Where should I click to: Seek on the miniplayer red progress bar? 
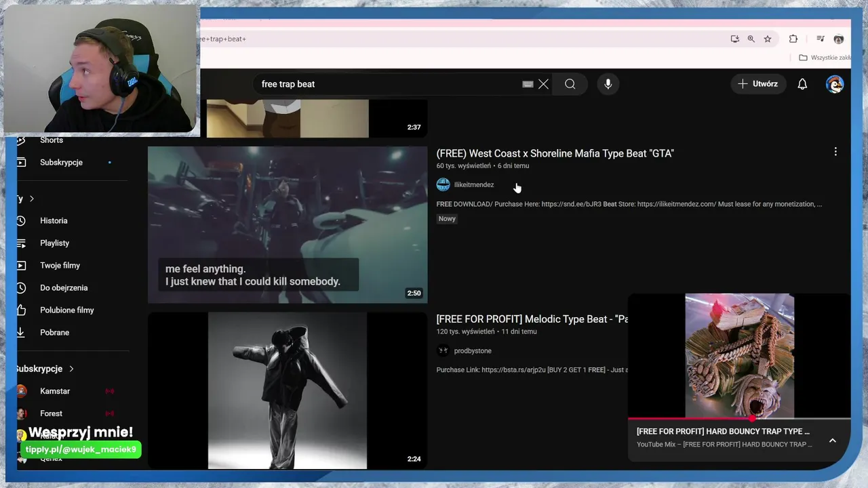[x=739, y=418]
